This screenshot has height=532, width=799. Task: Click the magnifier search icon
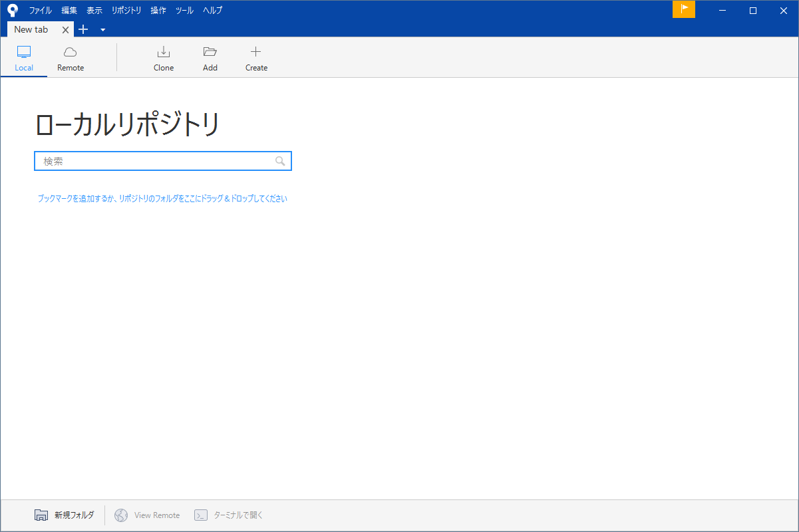(280, 161)
